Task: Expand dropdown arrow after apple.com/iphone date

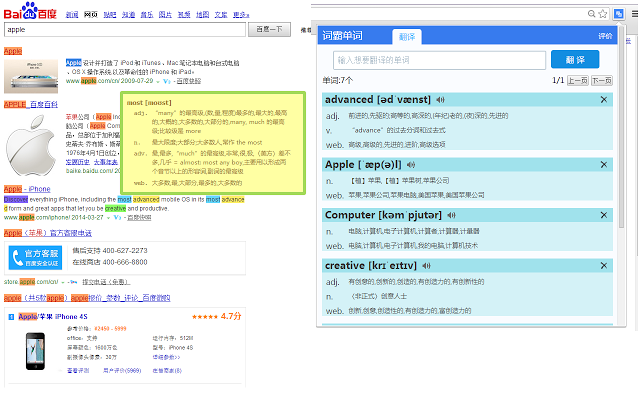Action: pos(109,218)
